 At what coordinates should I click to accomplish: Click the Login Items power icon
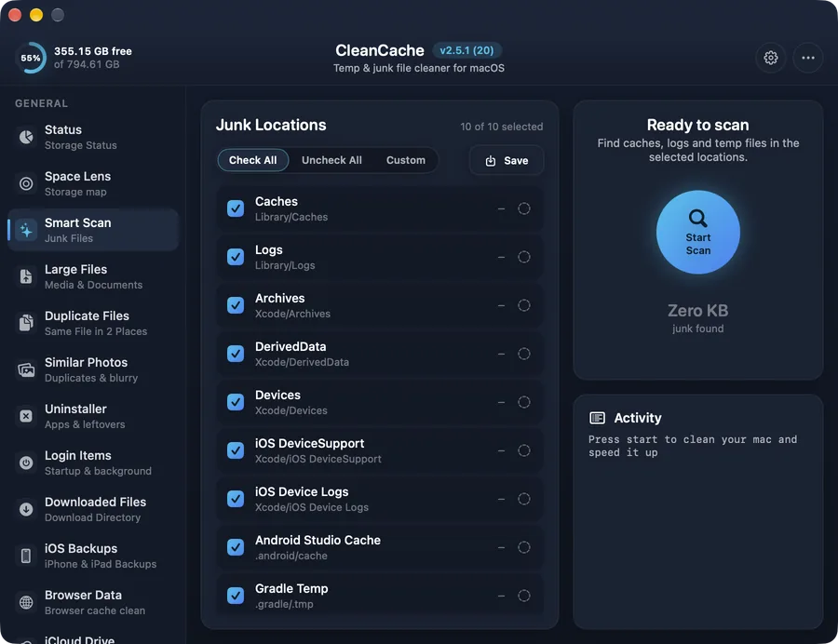tap(26, 463)
